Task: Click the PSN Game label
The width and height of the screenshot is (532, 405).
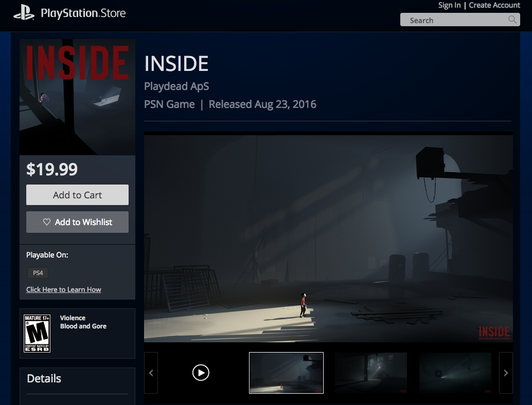Action: click(170, 104)
